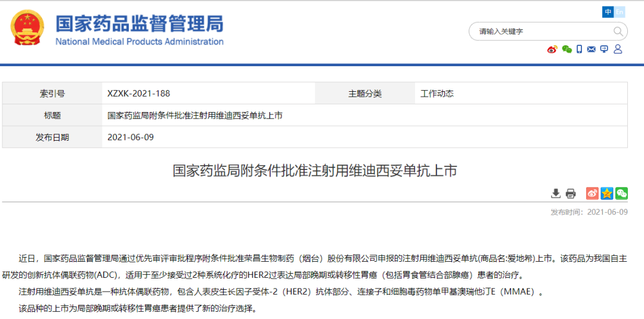
Task: Share article to WeChat green icon
Action: pos(621,193)
